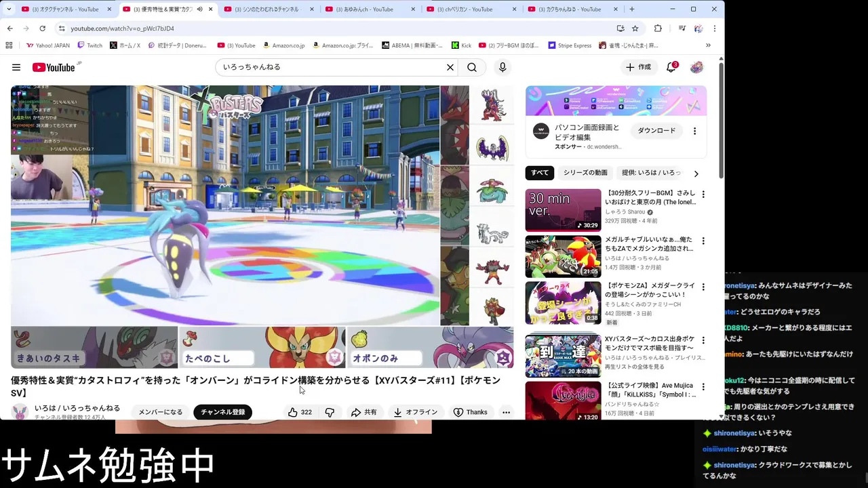Open the apps grid in bookmarks bar
The height and width of the screenshot is (488, 868).
pos(9,45)
